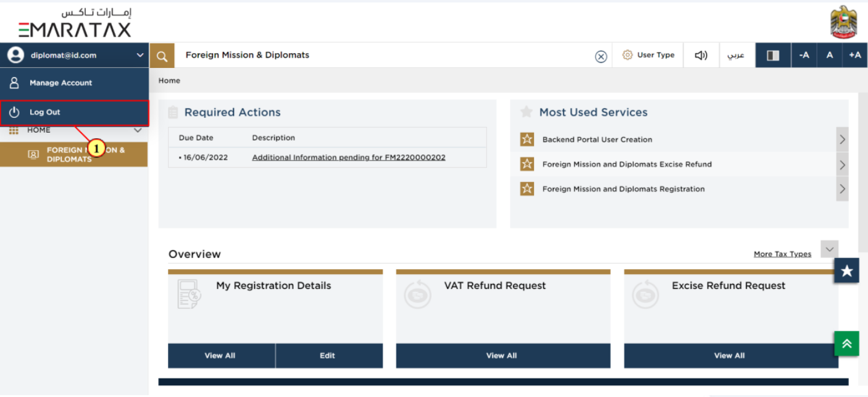868x397 pixels.
Task: Expand the Overview chevron dropdown
Action: 830,249
